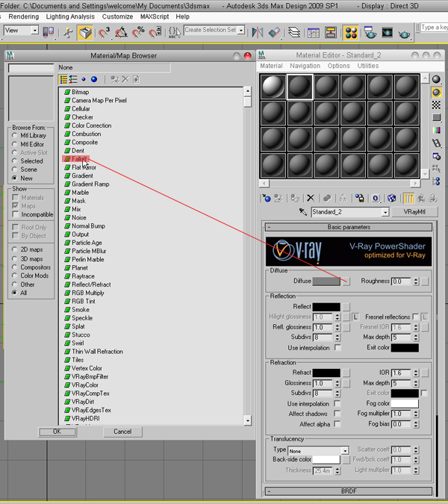Select the first material sample sphere
This screenshot has height=504, width=448.
[273, 87]
